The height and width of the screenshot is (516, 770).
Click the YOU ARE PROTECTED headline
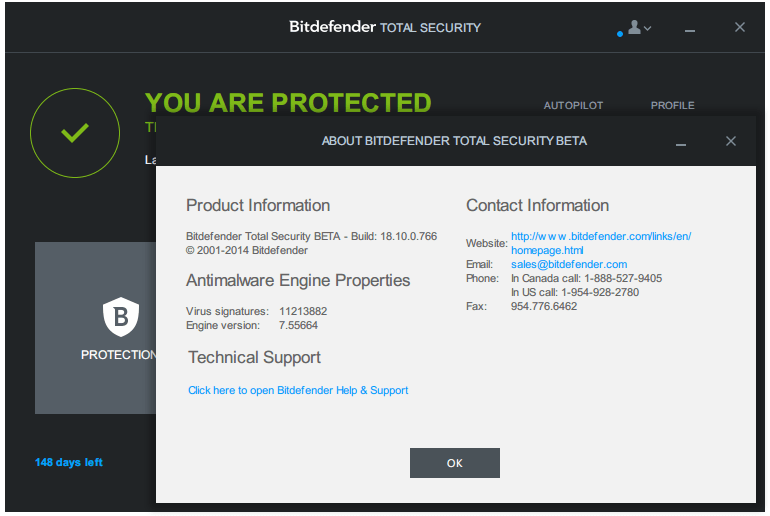click(x=288, y=103)
